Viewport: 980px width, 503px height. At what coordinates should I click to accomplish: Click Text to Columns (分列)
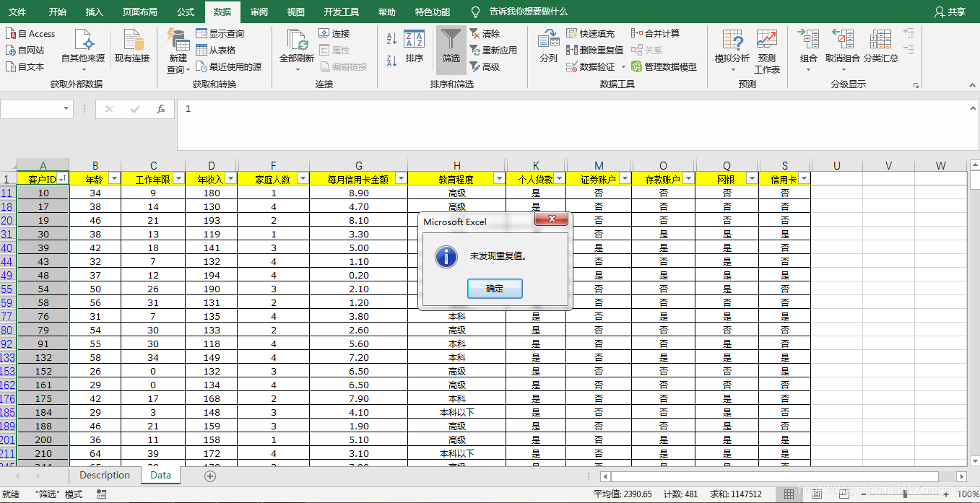(x=548, y=47)
